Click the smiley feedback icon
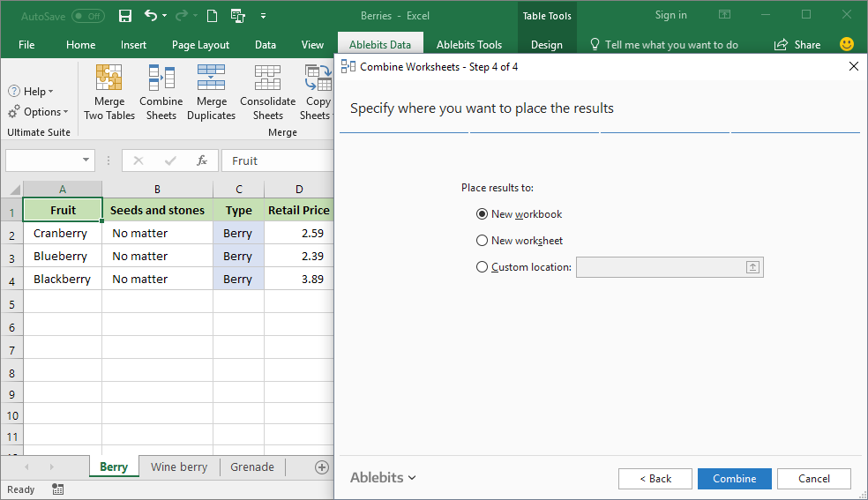 point(847,44)
